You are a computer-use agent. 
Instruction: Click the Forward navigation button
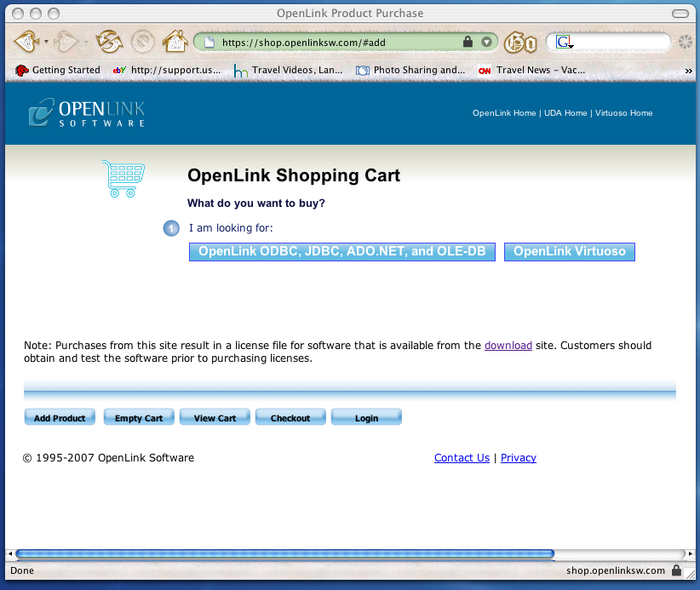coord(66,42)
